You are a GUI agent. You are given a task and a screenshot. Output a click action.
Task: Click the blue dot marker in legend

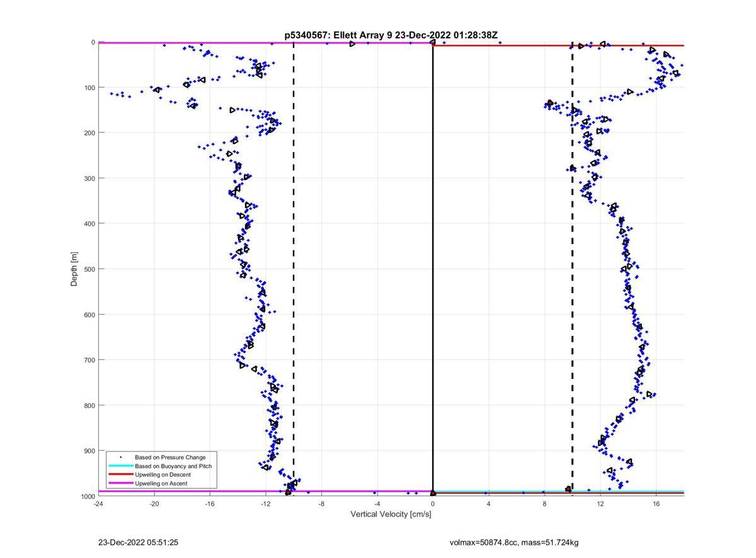(120, 457)
